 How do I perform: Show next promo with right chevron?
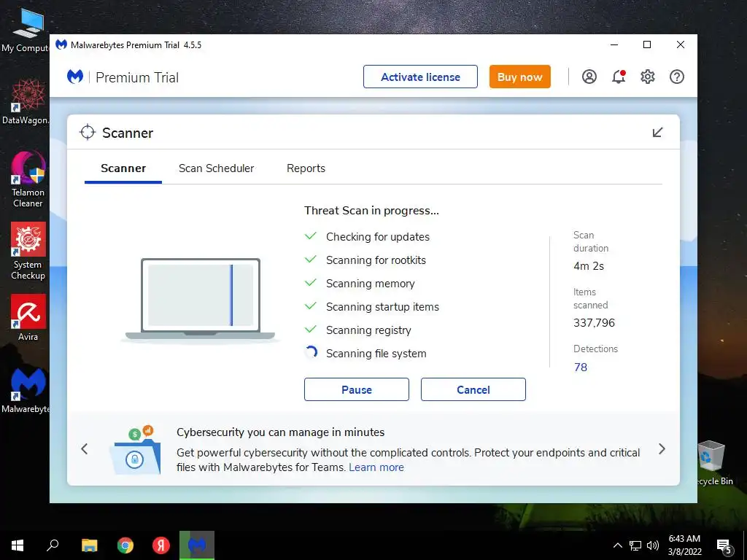coord(662,449)
